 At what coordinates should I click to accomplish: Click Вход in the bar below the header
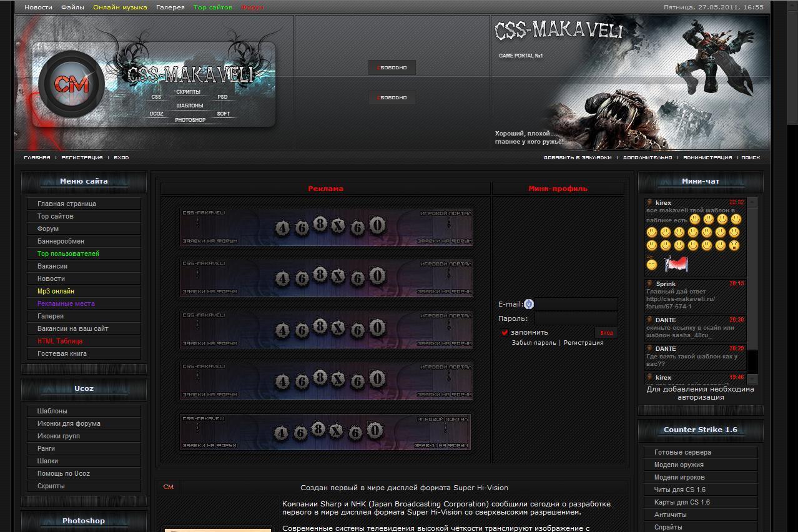pyautogui.click(x=121, y=157)
